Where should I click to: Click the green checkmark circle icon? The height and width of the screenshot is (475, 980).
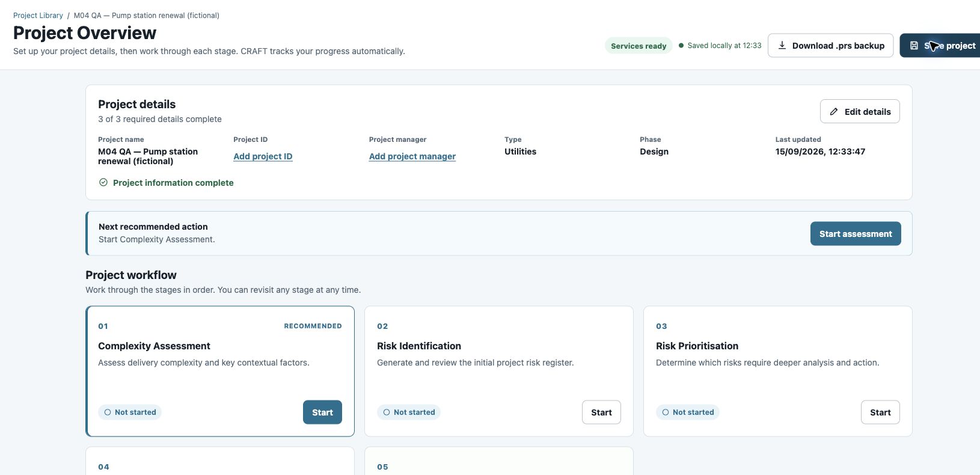(x=103, y=182)
